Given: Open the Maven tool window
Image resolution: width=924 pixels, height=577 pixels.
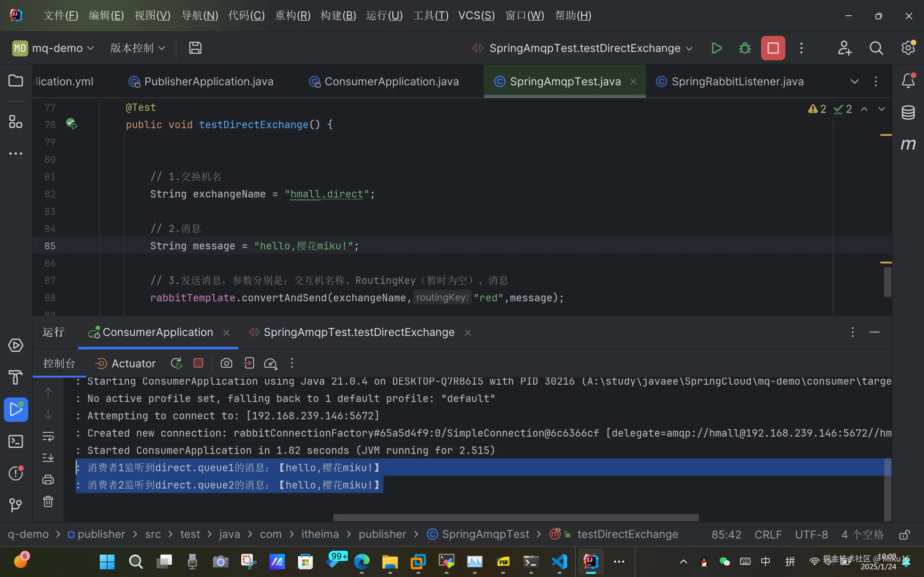Looking at the screenshot, I should [908, 144].
